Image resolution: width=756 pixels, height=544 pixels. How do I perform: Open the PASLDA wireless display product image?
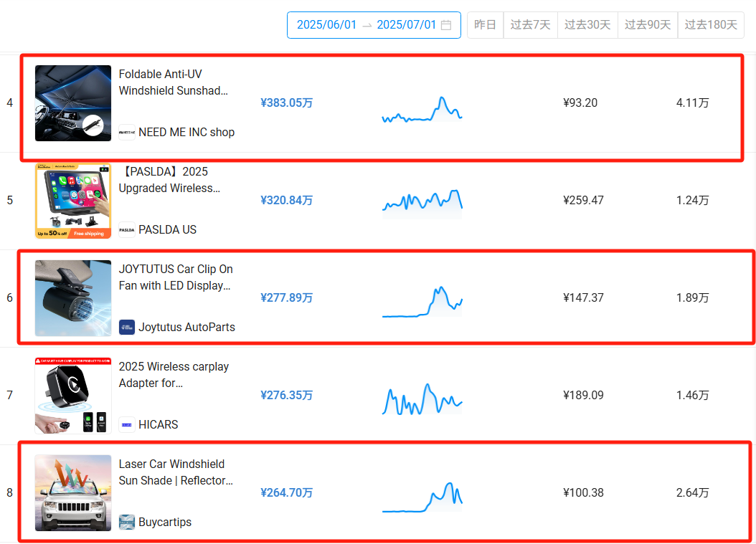pos(73,201)
